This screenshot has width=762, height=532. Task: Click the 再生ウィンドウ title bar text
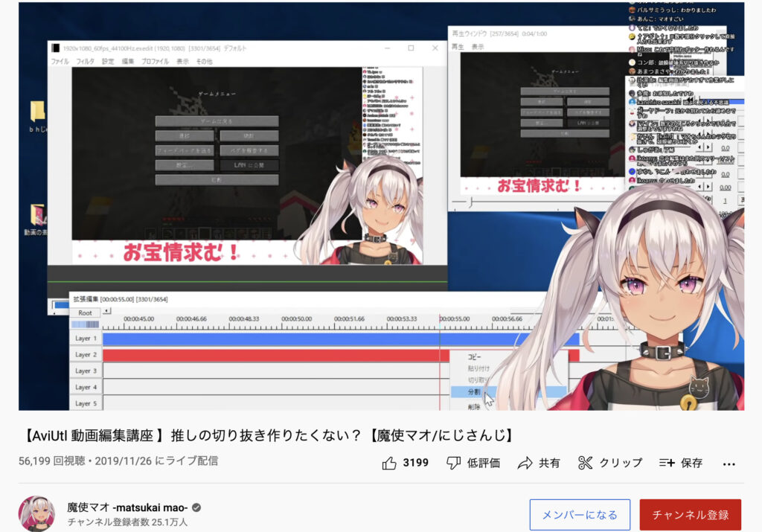click(x=499, y=33)
